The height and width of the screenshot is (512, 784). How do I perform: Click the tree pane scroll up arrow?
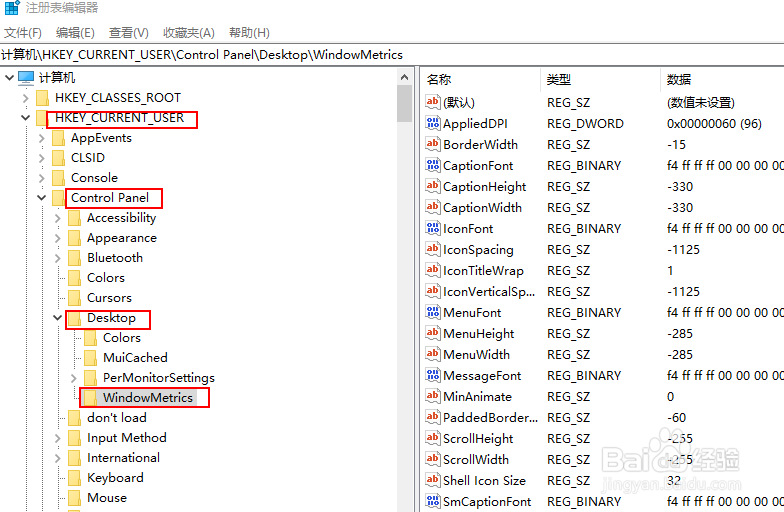404,77
